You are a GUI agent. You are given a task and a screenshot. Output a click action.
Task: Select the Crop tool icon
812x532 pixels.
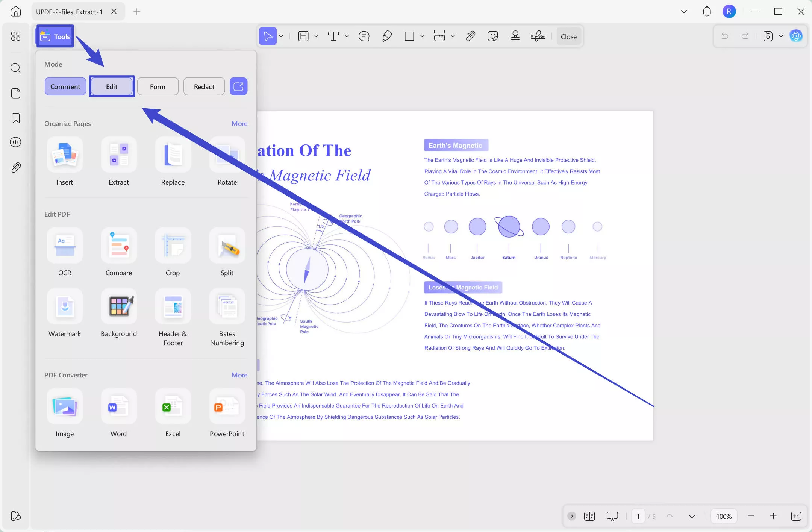tap(173, 246)
